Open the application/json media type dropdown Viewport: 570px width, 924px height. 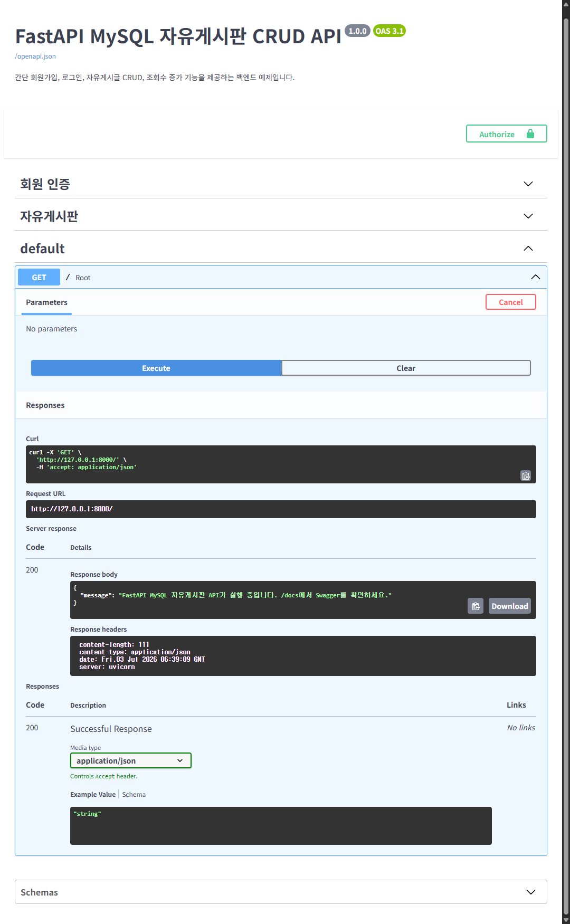coord(131,760)
